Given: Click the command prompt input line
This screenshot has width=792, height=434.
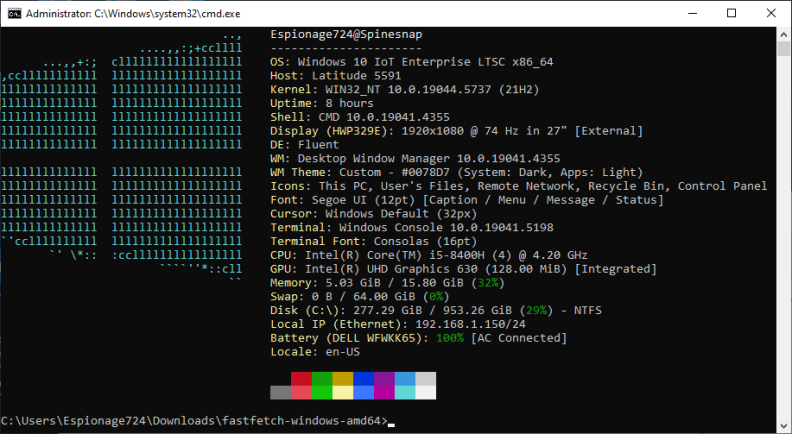Looking at the screenshot, I should pos(197,420).
